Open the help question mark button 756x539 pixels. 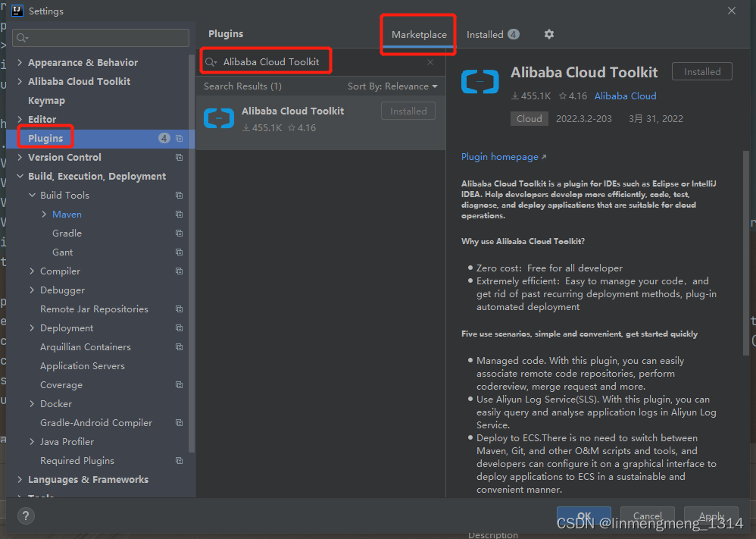pos(26,515)
